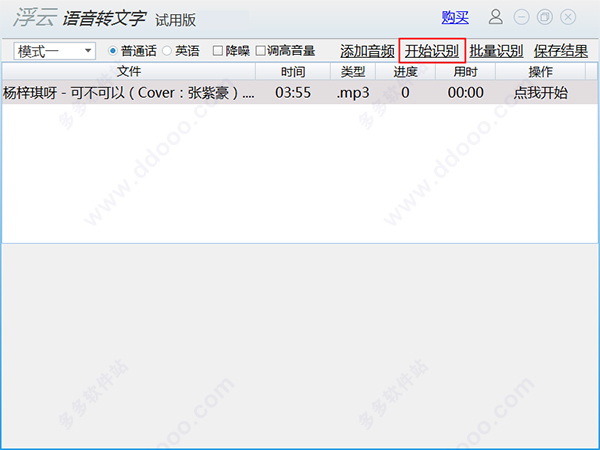Click the .mp3 type cell
Screen dimensions: 600x450
click(353, 93)
